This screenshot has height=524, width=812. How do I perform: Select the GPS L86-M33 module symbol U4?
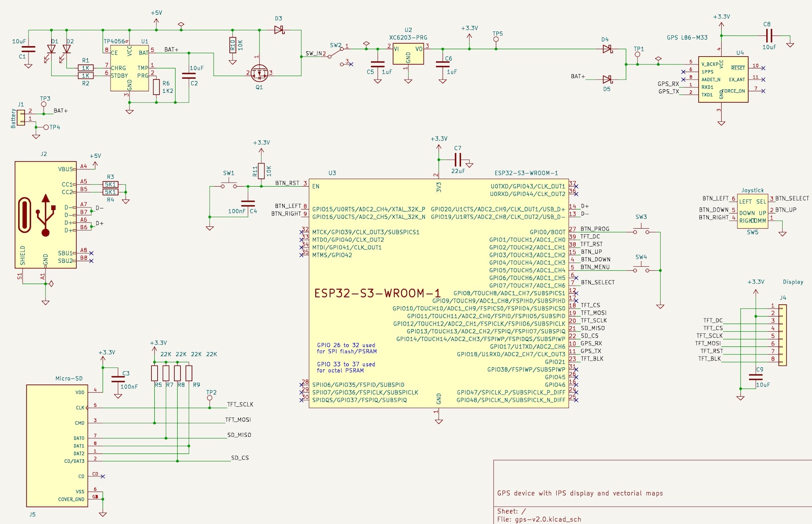723,79
